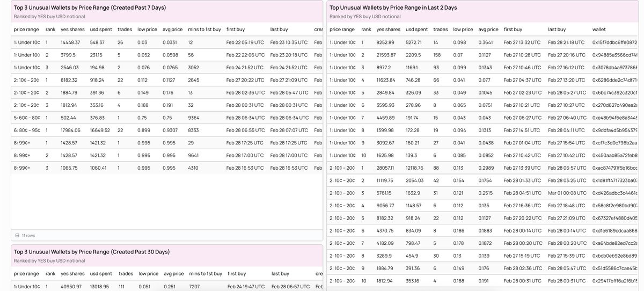Click yes shares value 3799.5
This screenshot has width=644, height=291.
69,55
